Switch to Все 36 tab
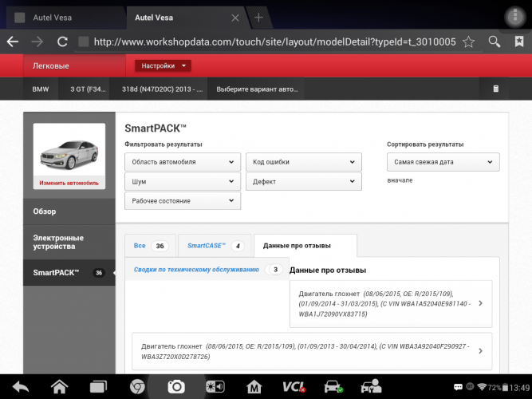The image size is (532, 399). tap(150, 246)
